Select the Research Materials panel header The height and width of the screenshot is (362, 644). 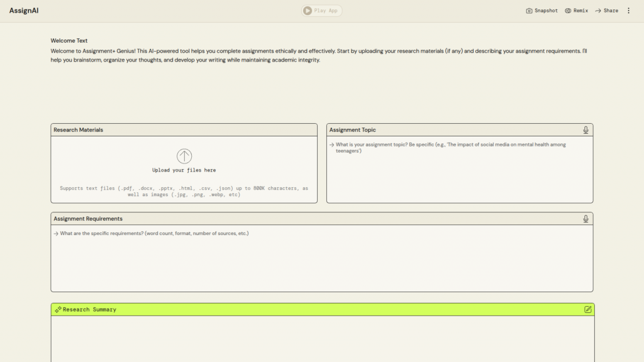(x=79, y=130)
